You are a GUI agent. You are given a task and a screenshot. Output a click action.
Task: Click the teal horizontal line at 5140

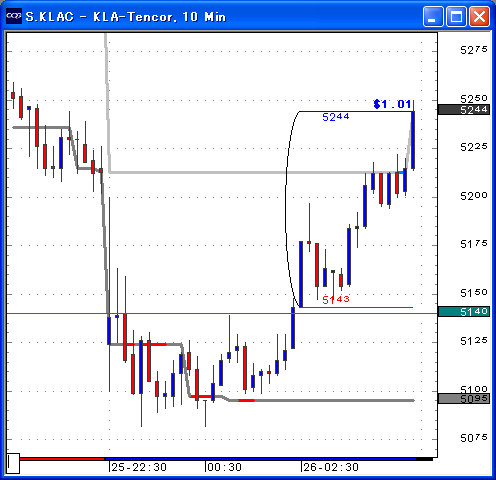point(222,313)
